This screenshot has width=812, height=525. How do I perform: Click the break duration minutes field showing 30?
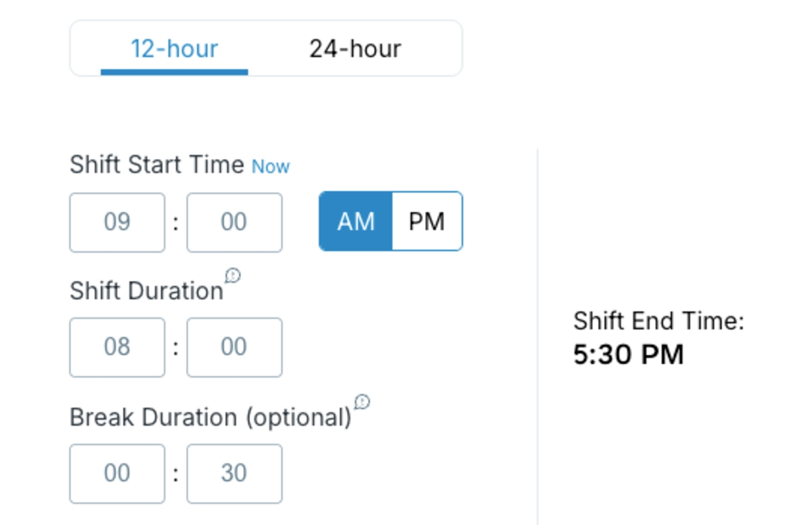[x=234, y=474]
